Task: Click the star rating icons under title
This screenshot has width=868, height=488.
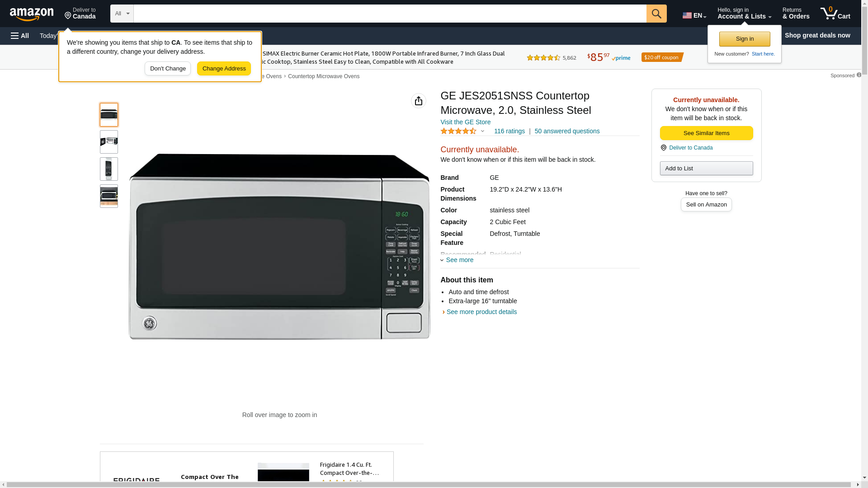Action: tap(458, 131)
